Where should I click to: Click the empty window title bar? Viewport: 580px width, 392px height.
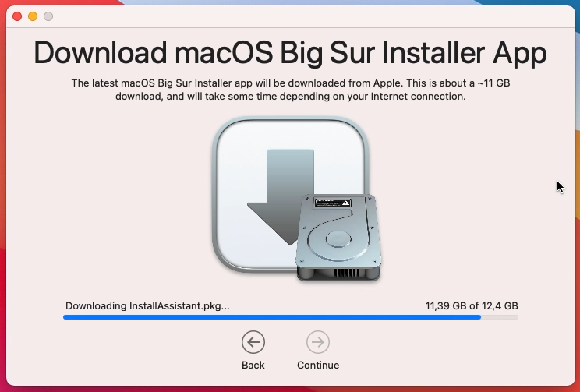tap(296, 16)
